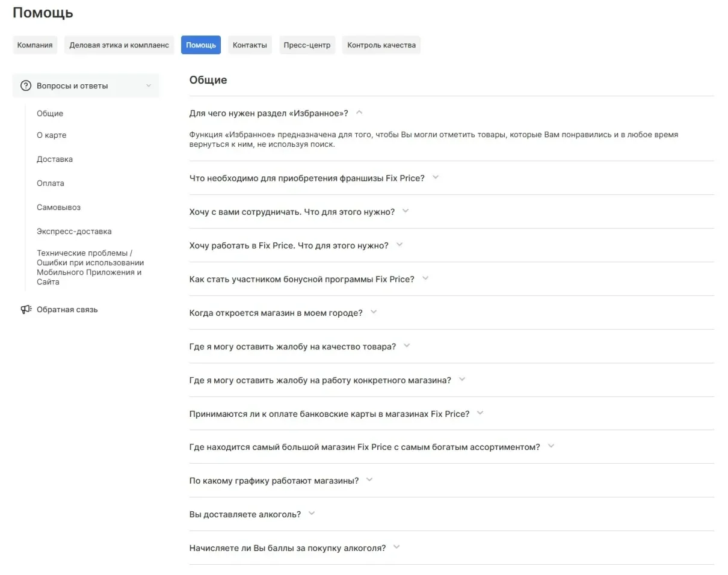
Task: Click the megaphone icon next to Обратная связь
Action: pos(26,309)
